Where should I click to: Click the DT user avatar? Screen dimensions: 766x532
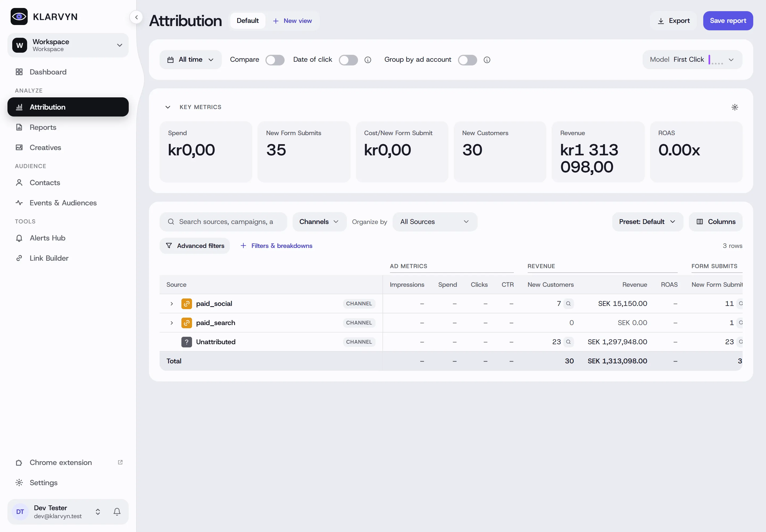point(20,512)
